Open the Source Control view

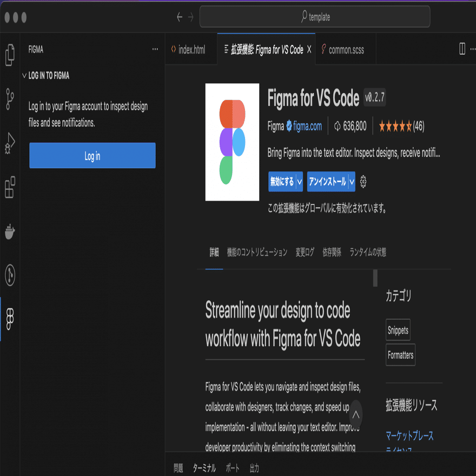pos(10,99)
